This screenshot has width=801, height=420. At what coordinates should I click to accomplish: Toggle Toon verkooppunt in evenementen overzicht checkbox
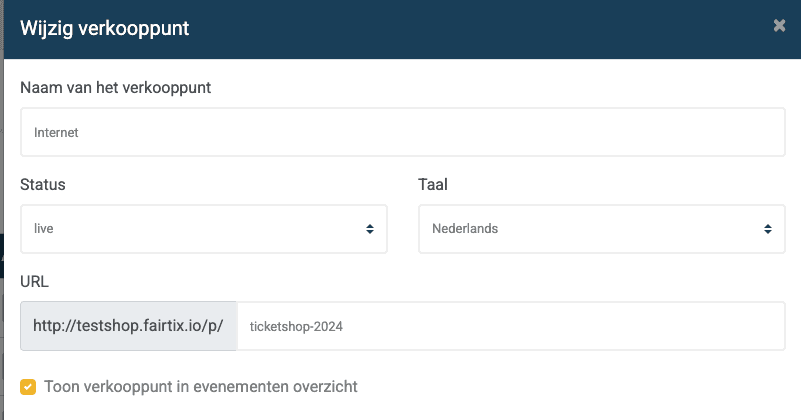point(28,387)
